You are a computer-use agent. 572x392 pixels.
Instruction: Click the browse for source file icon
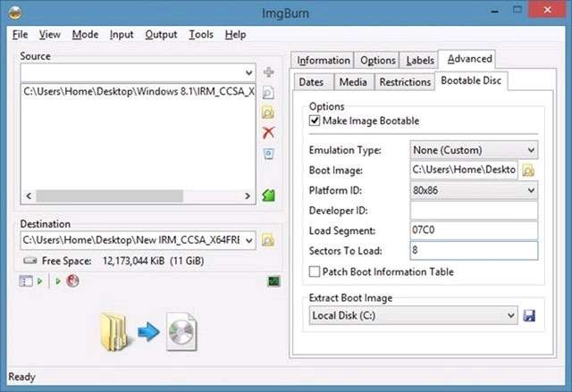(x=268, y=92)
